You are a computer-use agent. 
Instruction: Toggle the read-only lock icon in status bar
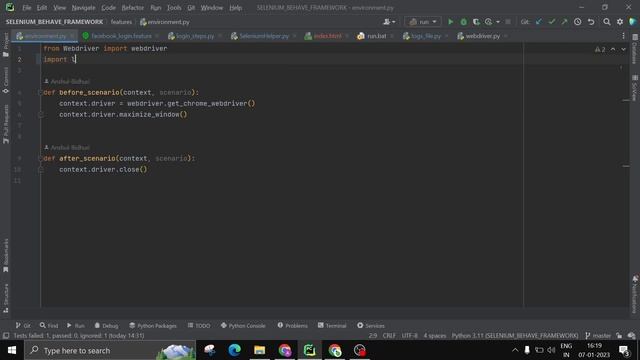[x=619, y=336]
